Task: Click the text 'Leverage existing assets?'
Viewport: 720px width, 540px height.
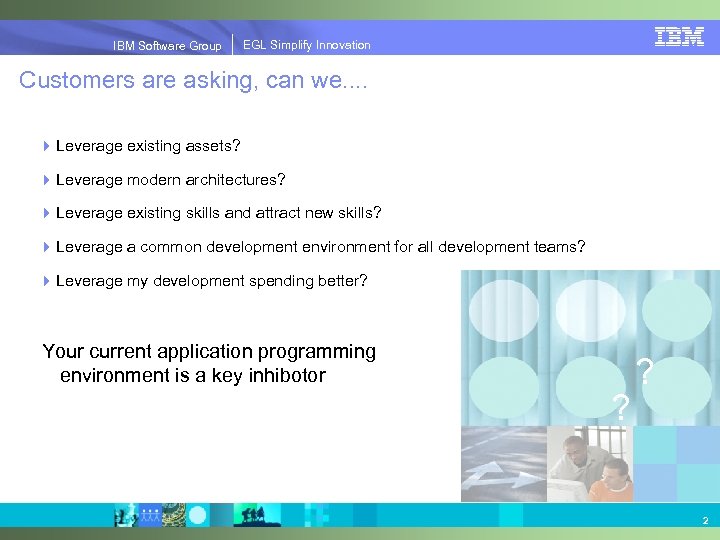Action: click(148, 146)
